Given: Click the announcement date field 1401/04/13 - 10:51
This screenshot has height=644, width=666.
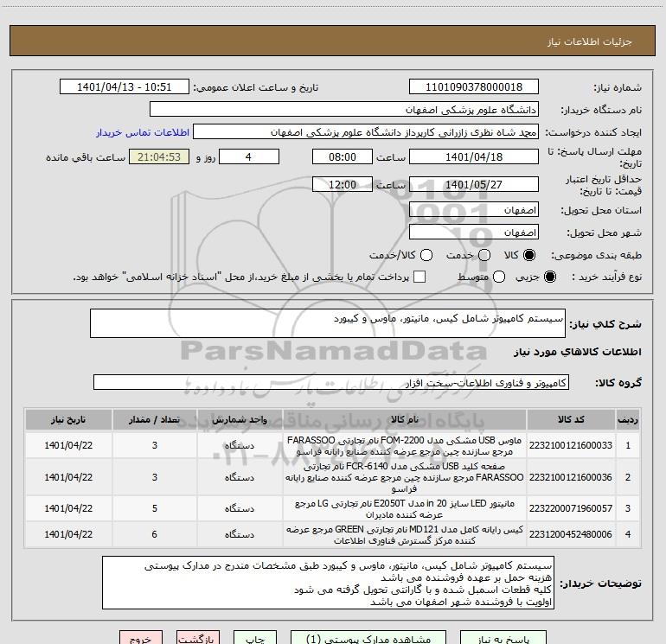Looking at the screenshot, I should point(125,87).
